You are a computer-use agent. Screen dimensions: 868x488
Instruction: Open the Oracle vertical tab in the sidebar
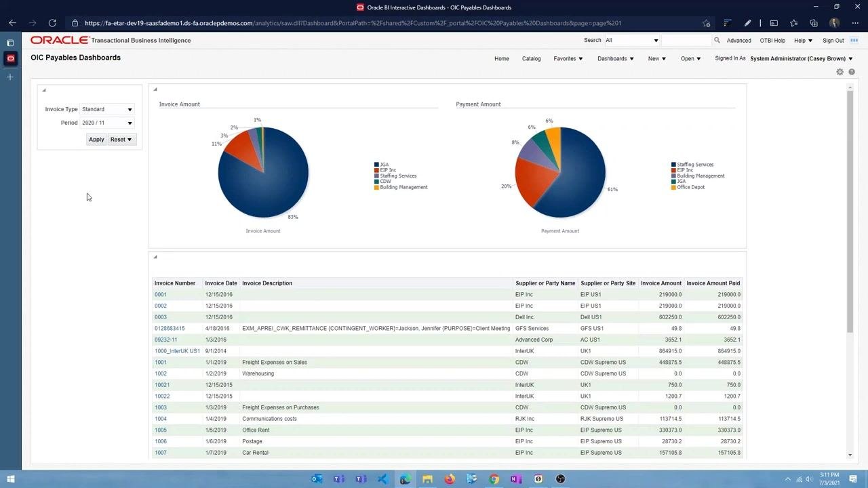(x=10, y=58)
